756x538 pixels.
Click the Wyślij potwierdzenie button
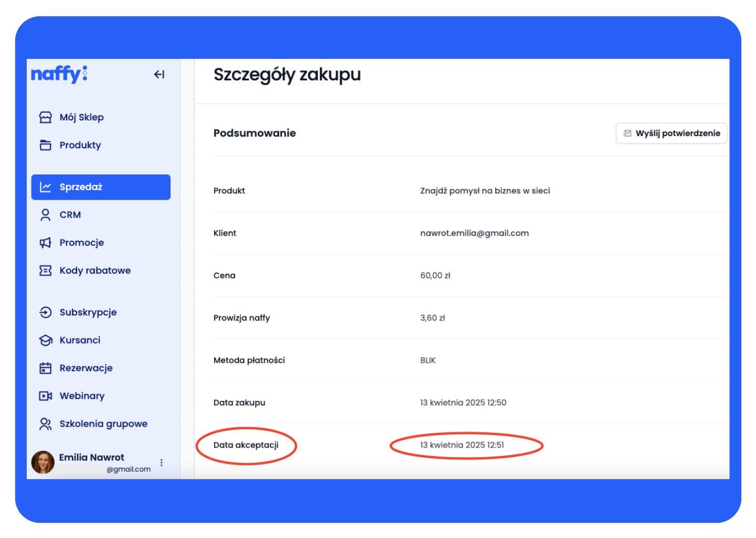(671, 133)
